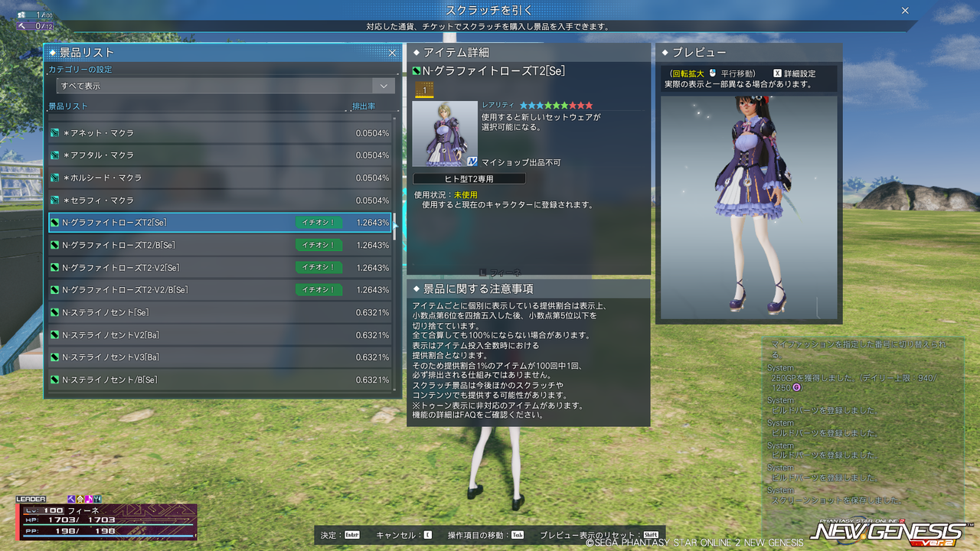The image size is (980, 551).
Task: Click the item icon beside N-ステライノセント/B[Se]
Action: [x=55, y=380]
